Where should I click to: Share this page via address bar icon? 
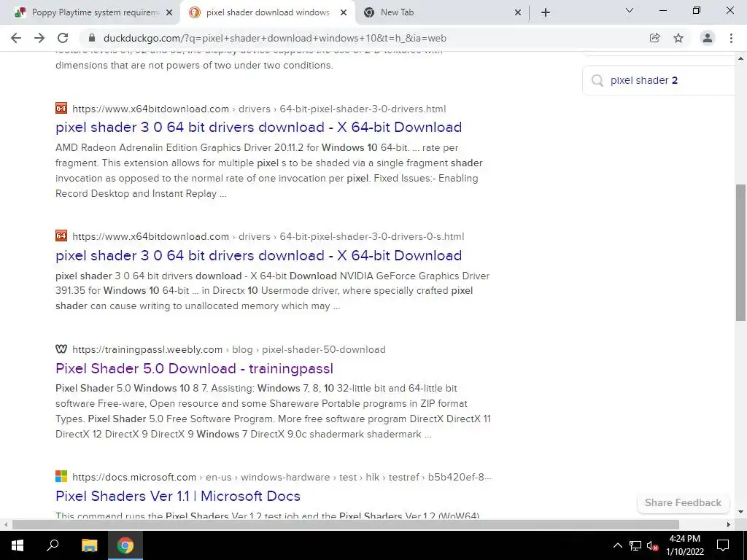point(655,38)
